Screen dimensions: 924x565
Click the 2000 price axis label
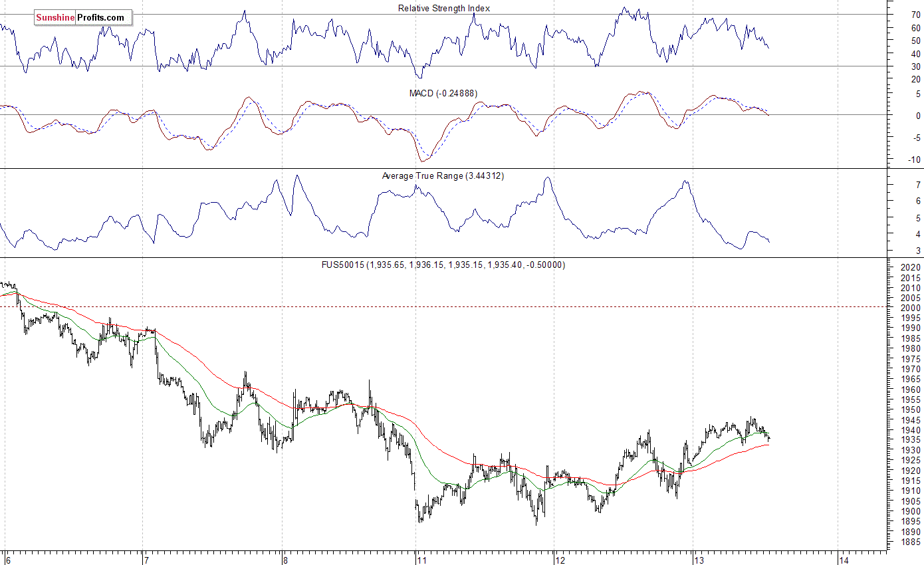pos(910,308)
